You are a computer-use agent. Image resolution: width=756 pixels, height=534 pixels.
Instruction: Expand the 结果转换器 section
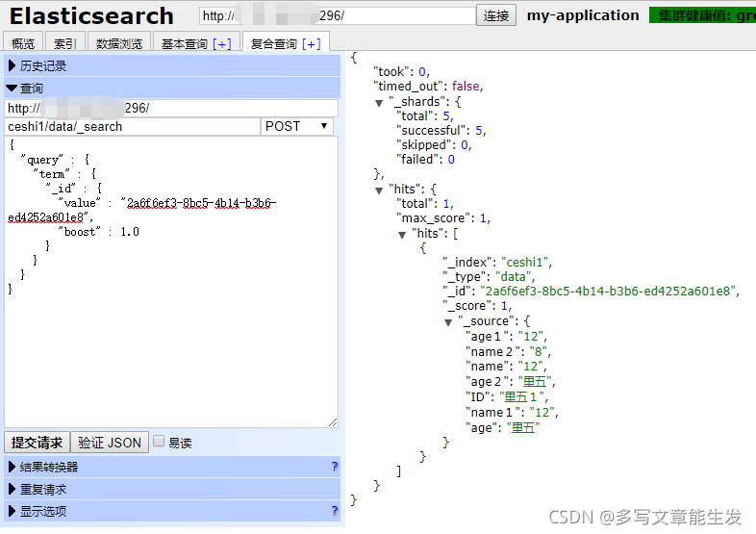click(x=172, y=467)
